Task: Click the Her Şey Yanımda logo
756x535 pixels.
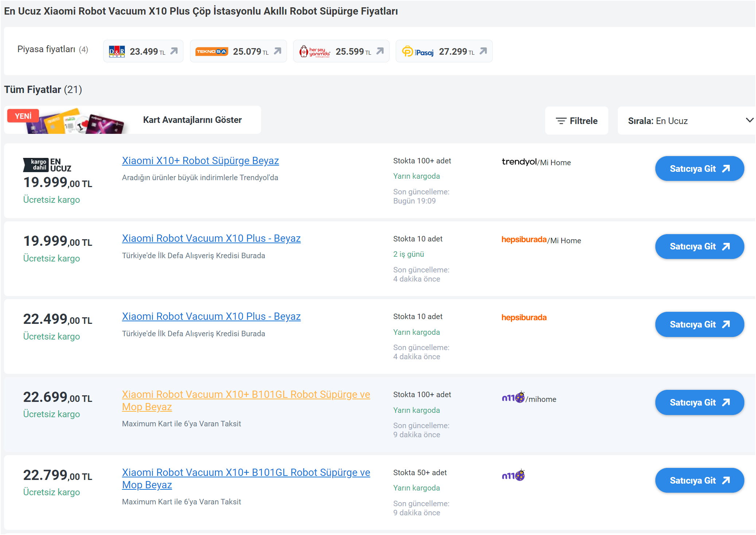Action: pos(314,51)
